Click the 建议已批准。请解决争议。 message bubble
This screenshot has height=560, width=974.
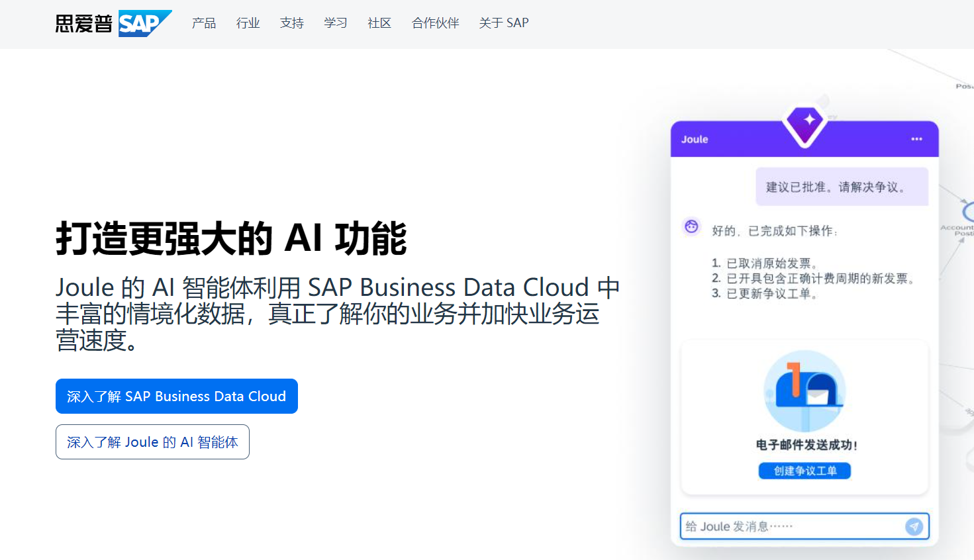pyautogui.click(x=842, y=187)
